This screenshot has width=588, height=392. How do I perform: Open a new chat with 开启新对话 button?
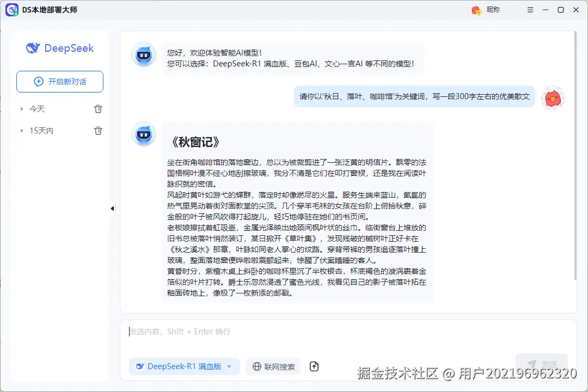coord(59,81)
